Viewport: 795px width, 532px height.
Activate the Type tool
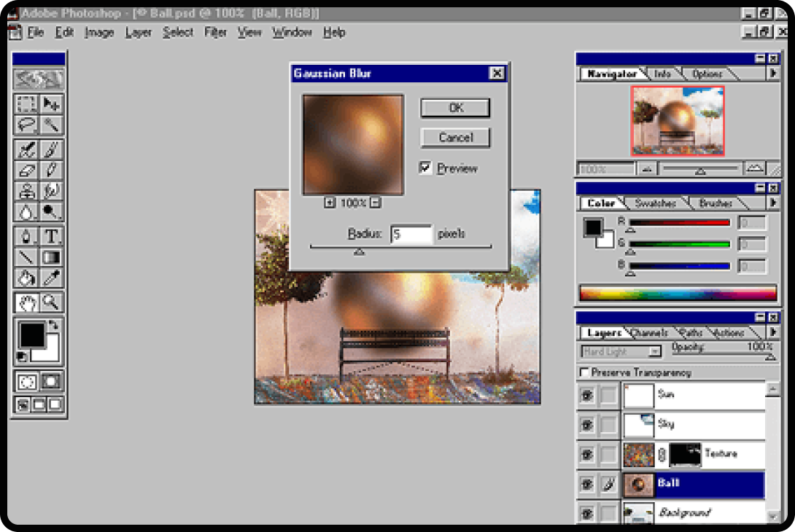click(51, 237)
